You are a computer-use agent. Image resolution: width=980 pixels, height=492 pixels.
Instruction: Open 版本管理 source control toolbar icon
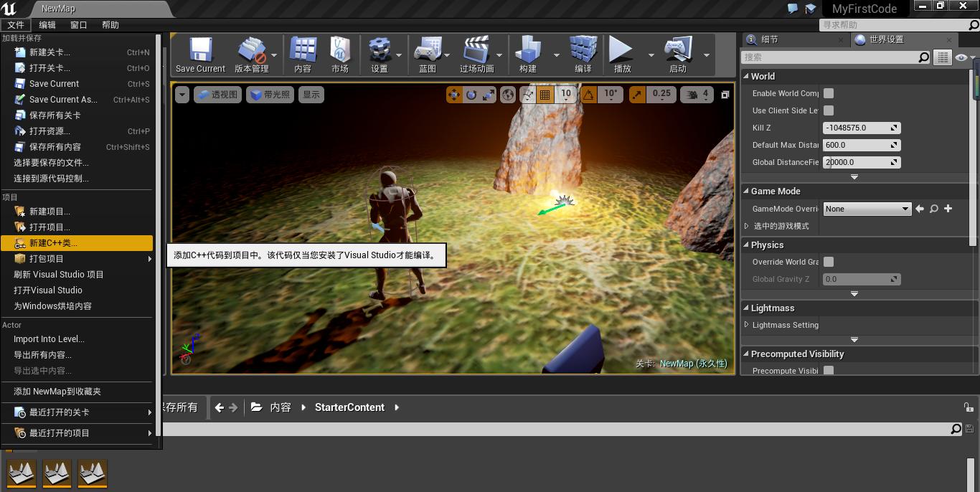(x=251, y=55)
